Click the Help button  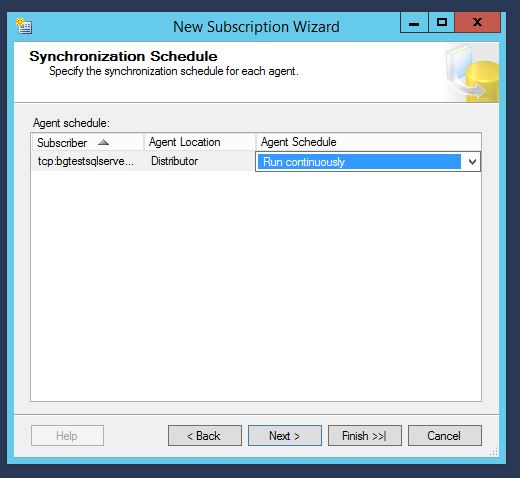coord(67,435)
